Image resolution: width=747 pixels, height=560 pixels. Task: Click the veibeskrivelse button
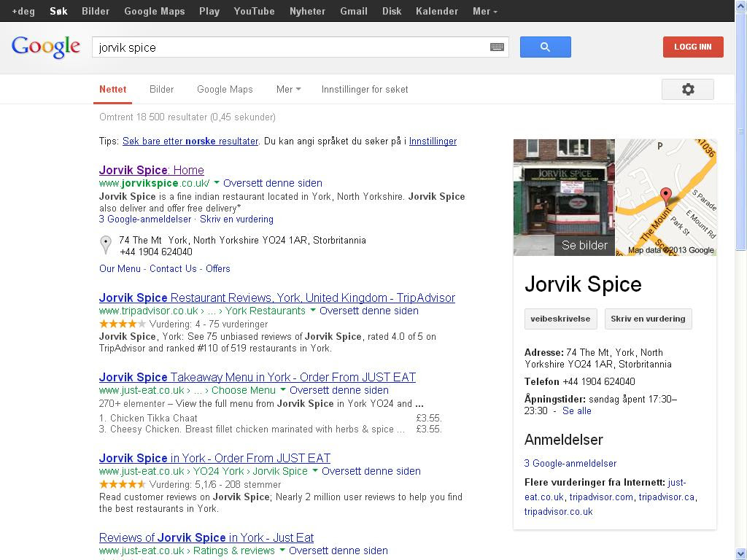click(x=560, y=319)
